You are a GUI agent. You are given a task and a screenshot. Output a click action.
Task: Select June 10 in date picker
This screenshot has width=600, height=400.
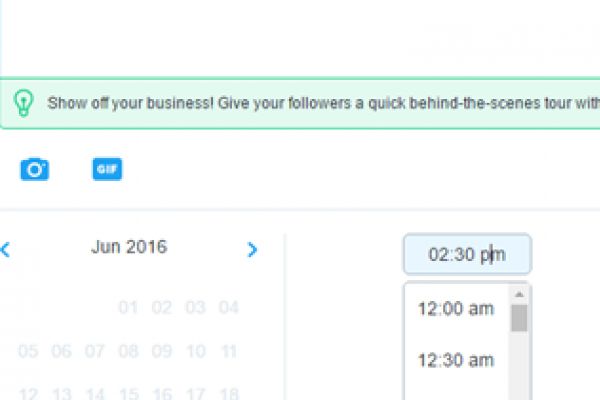(x=195, y=351)
